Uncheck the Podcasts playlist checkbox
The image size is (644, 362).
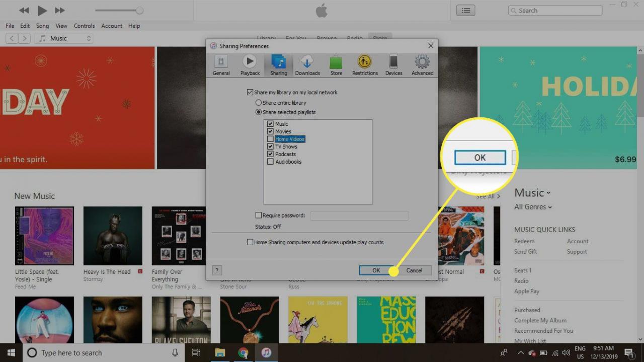[x=271, y=154]
